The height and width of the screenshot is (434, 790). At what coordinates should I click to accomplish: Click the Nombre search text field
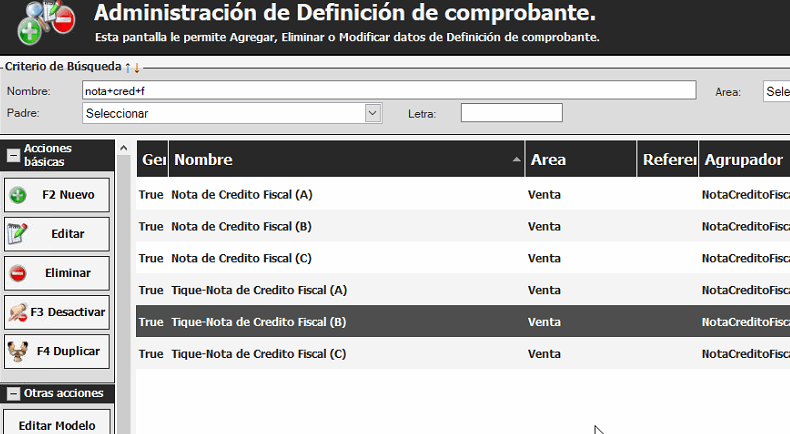tap(388, 91)
